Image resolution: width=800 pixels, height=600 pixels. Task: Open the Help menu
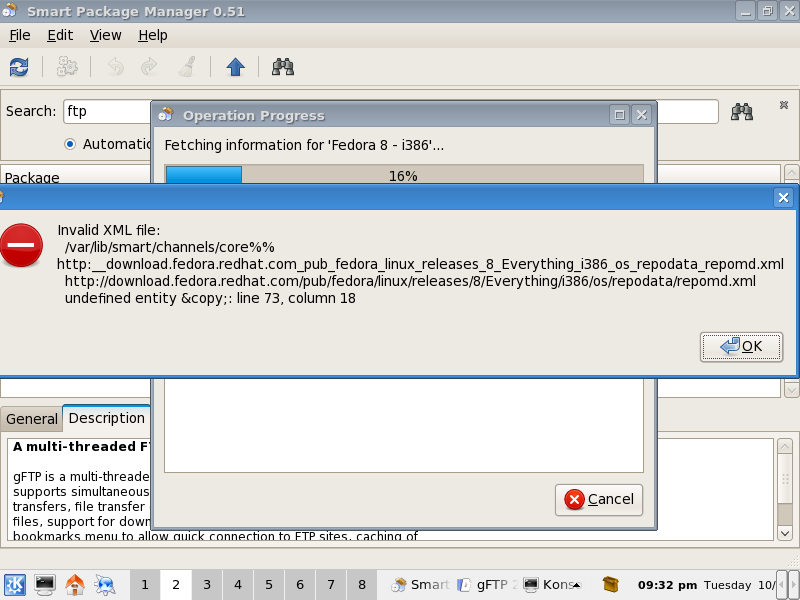(x=153, y=35)
